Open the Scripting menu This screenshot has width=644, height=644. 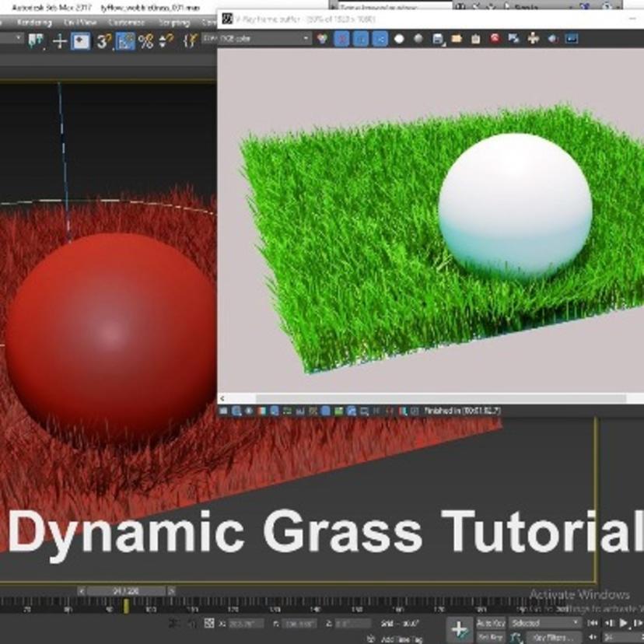(174, 23)
